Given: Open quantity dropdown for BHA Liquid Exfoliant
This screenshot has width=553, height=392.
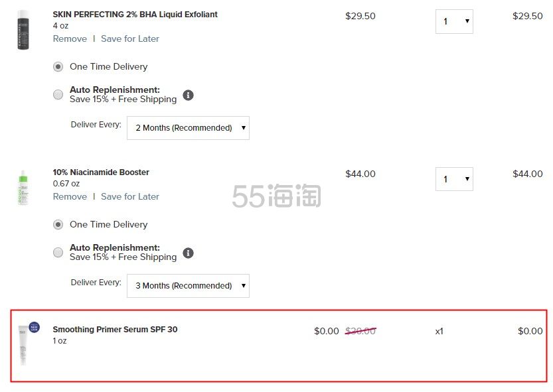Looking at the screenshot, I should click(454, 21).
